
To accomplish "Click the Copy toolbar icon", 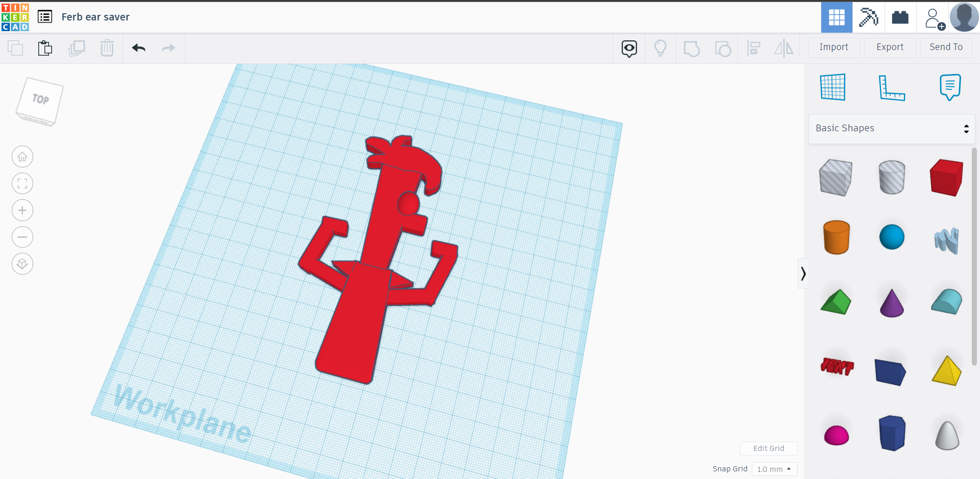I will pyautogui.click(x=15, y=48).
